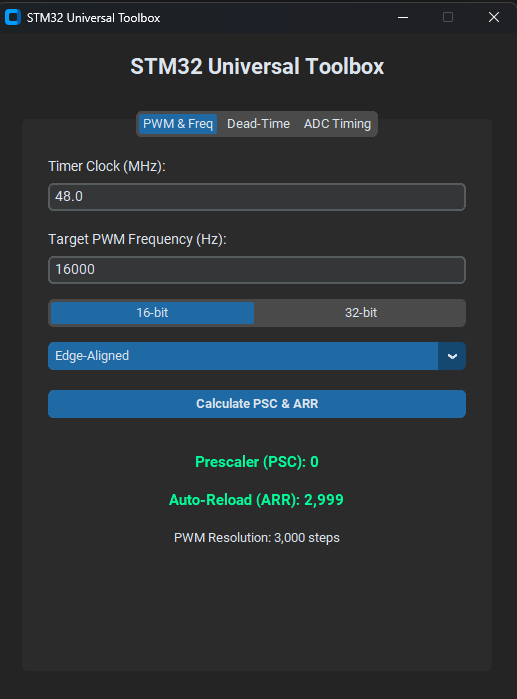517x699 pixels.
Task: Click Calculate PSC & ARR button
Action: [257, 404]
